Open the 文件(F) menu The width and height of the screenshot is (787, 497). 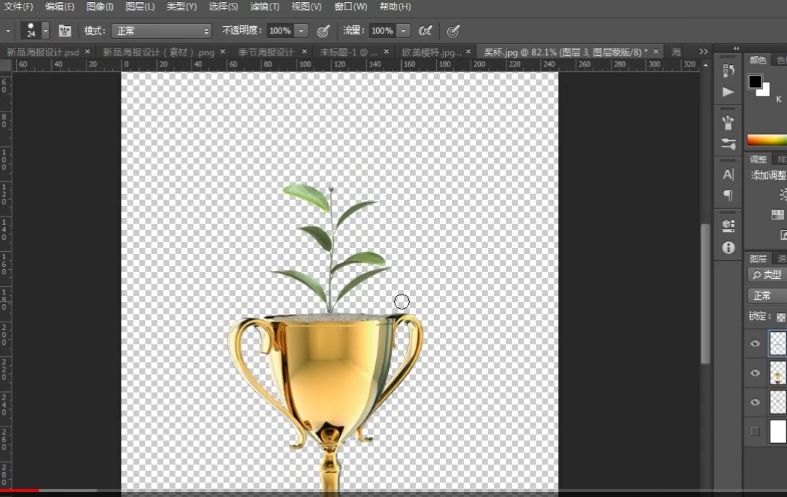(19, 7)
